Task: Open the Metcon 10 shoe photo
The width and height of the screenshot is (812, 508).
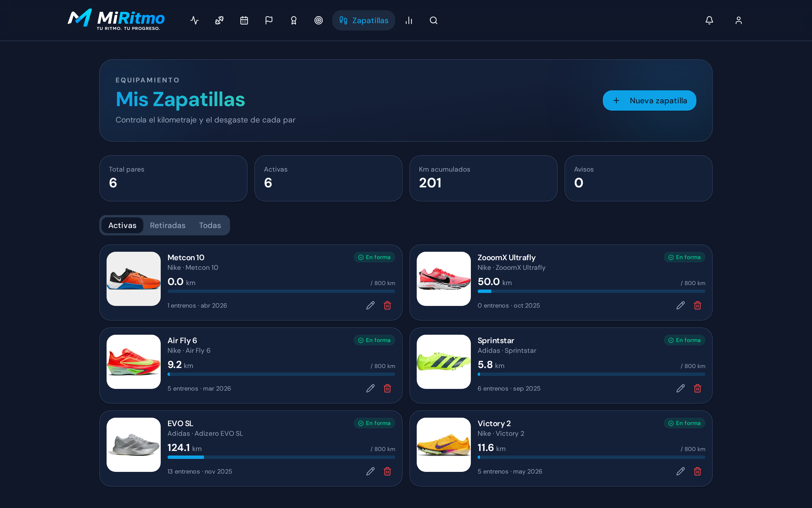Action: click(x=134, y=279)
